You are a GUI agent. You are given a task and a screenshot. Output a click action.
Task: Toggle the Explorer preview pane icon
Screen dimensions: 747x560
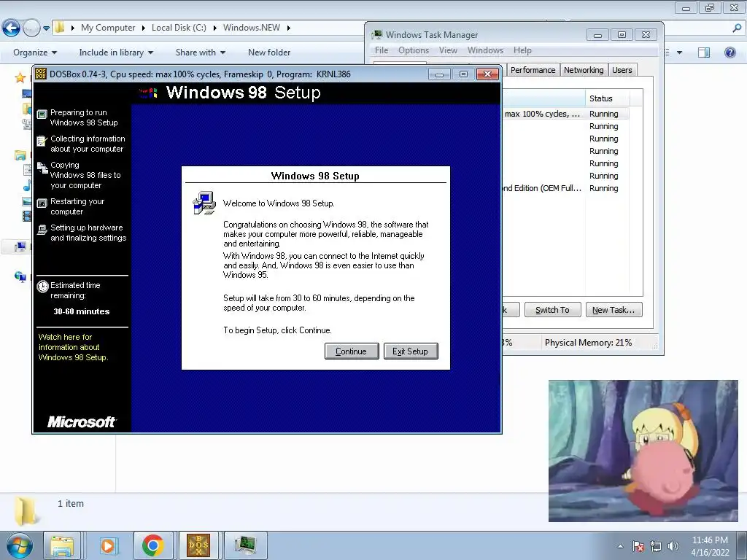click(704, 52)
